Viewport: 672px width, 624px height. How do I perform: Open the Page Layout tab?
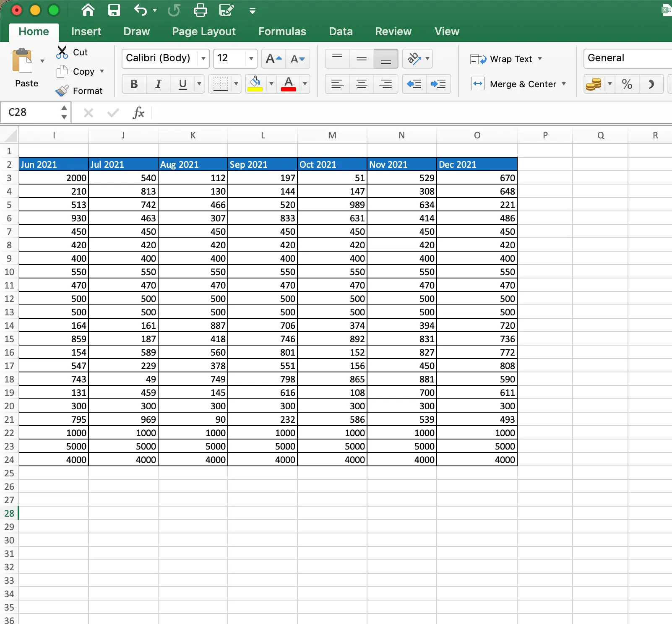[x=204, y=31]
